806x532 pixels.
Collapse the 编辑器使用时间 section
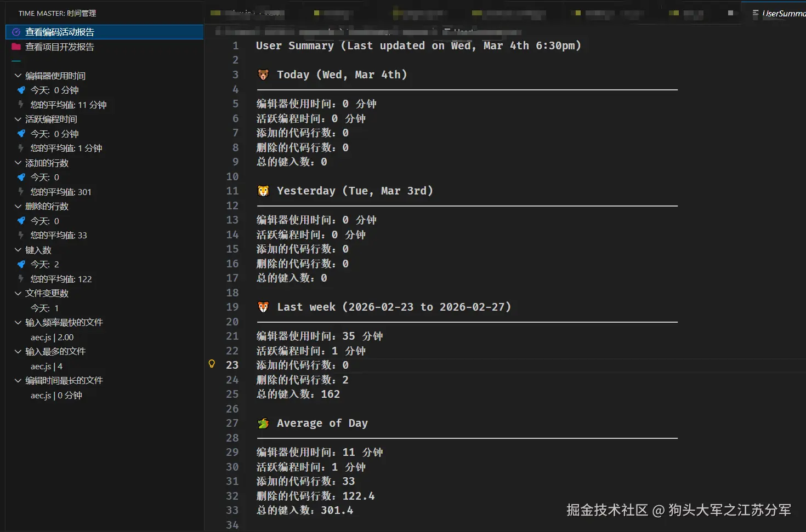pyautogui.click(x=17, y=75)
